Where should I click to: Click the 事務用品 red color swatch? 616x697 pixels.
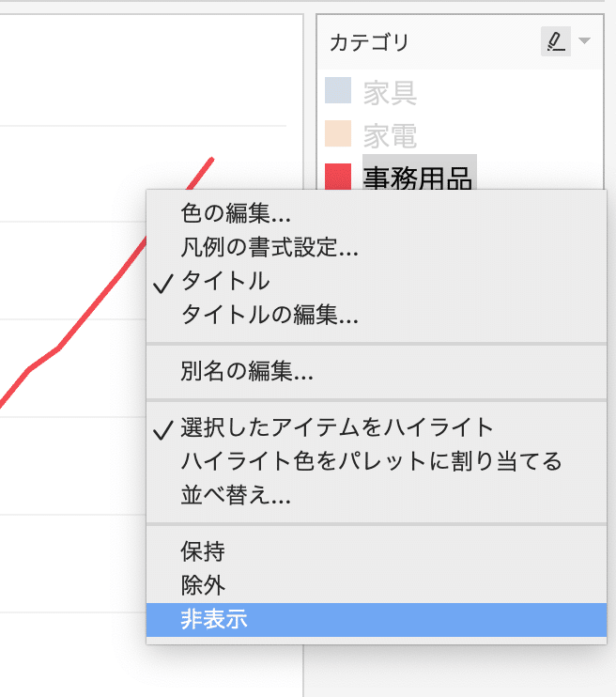338,177
